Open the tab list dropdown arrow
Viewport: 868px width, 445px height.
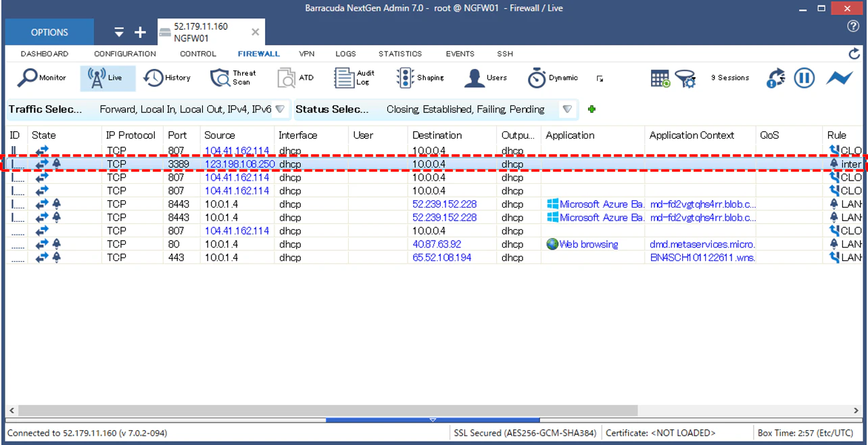[120, 32]
